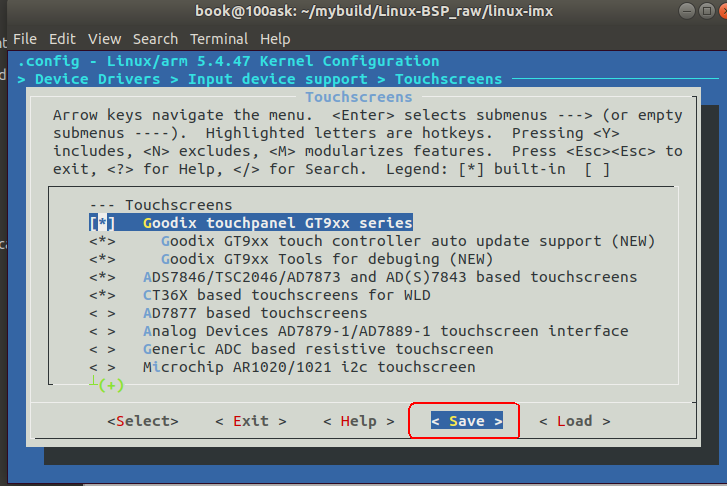Select CT36X based touchscreens for WLD row

click(x=260, y=295)
